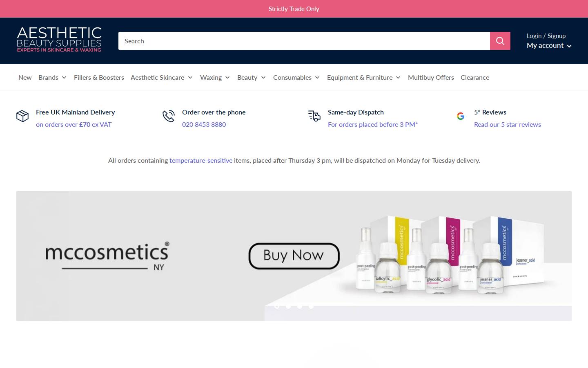The height and width of the screenshot is (368, 588).
Task: Click the Buy Now banner button
Action: click(x=294, y=256)
